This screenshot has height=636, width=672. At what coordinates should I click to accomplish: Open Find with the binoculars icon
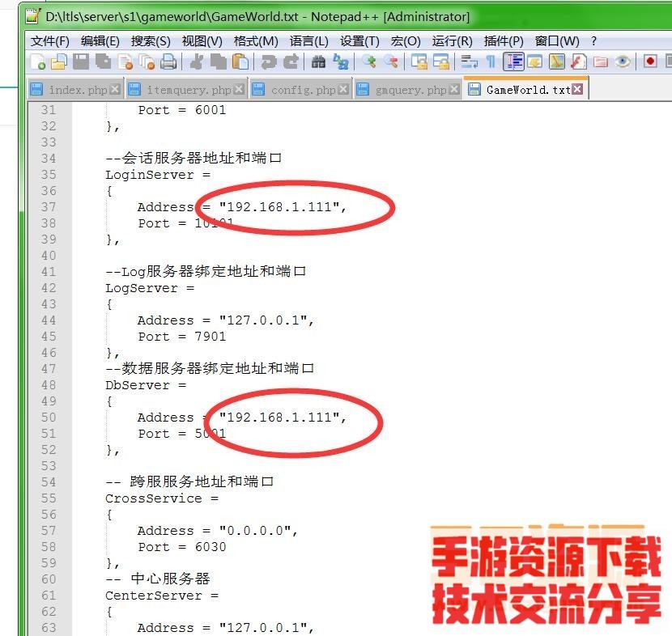318,61
